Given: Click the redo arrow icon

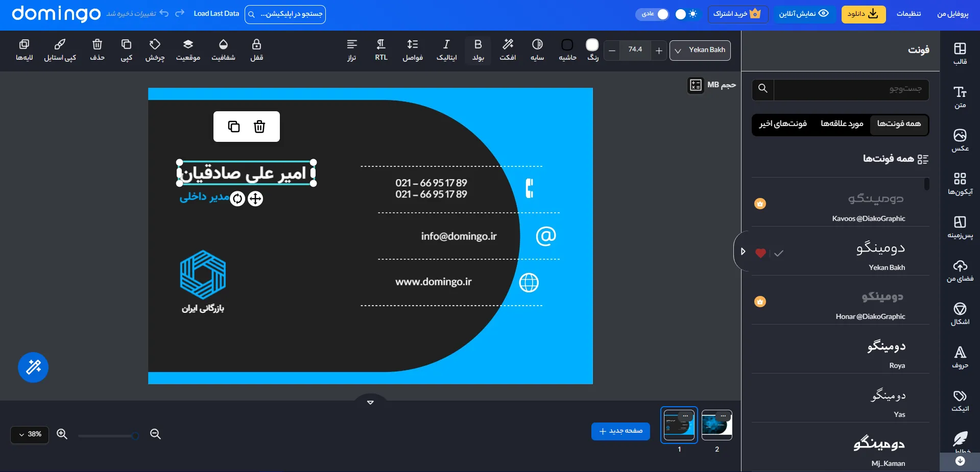Looking at the screenshot, I should pos(179,13).
